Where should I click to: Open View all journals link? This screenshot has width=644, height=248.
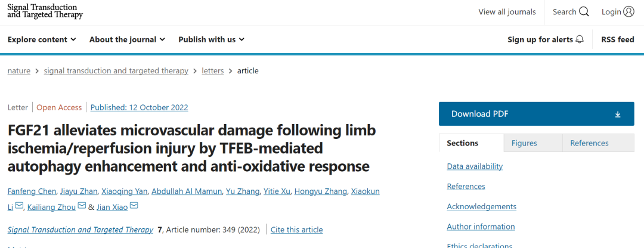[507, 12]
